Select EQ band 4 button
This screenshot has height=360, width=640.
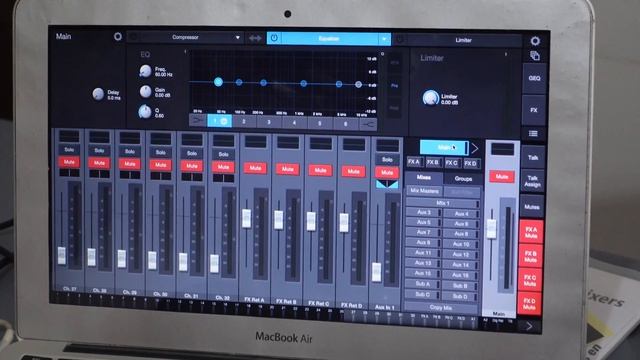pyautogui.click(x=294, y=123)
